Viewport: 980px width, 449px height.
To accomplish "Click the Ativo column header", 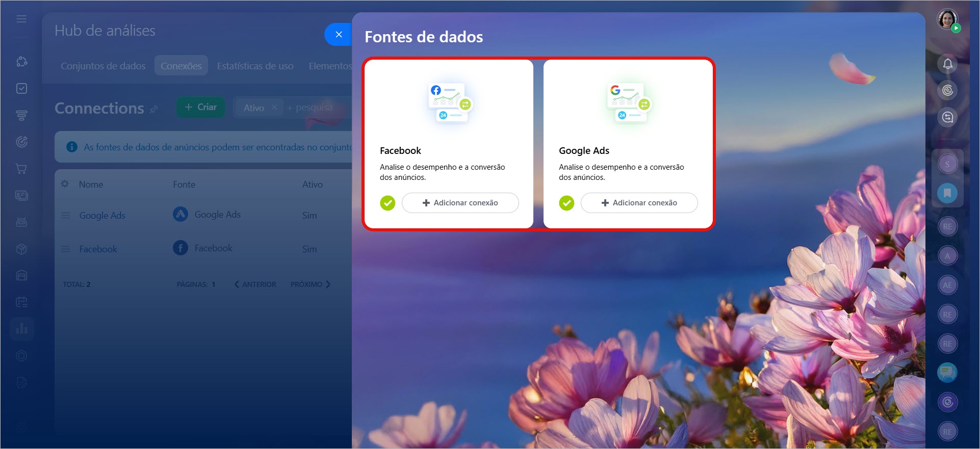I will [313, 184].
